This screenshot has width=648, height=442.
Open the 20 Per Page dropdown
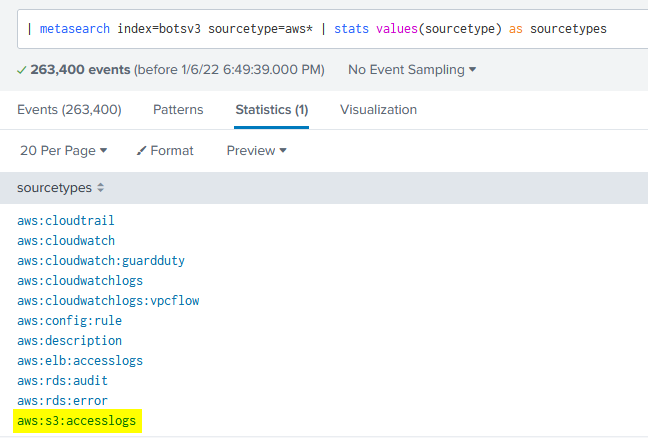point(64,151)
